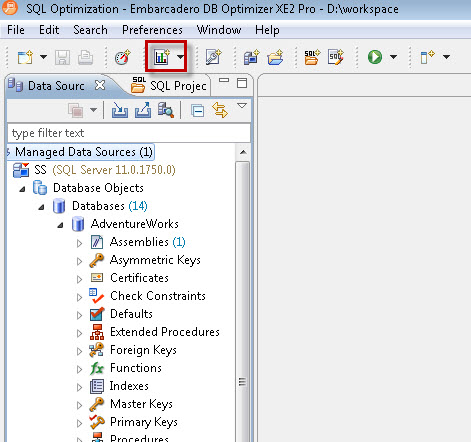471x442 pixels.
Task: Select the Indexes tree item
Action: 129,386
